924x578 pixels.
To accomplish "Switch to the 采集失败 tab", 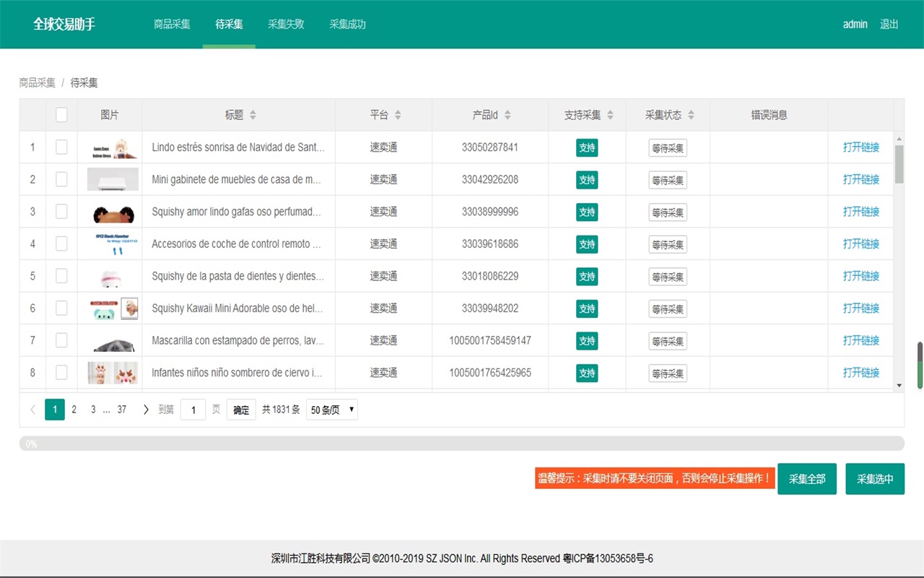I will point(286,24).
